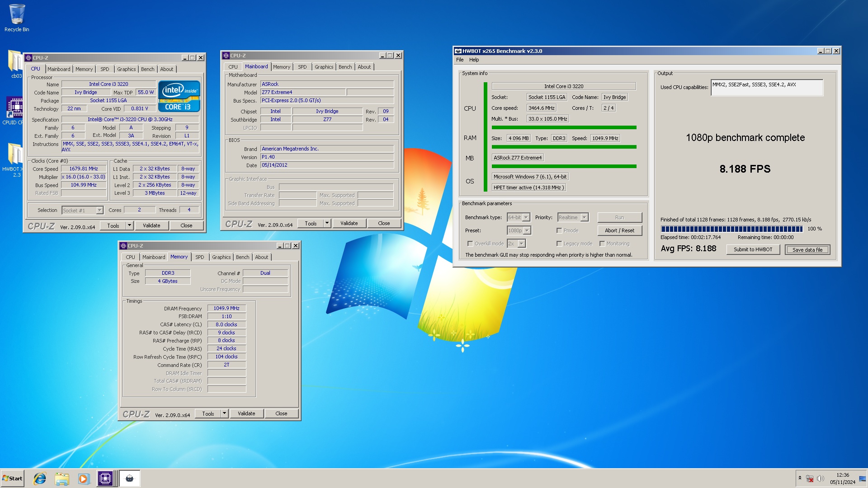Switch to the HWBOT x265 taskbar button
Screen dimensions: 868x488
pos(130,479)
